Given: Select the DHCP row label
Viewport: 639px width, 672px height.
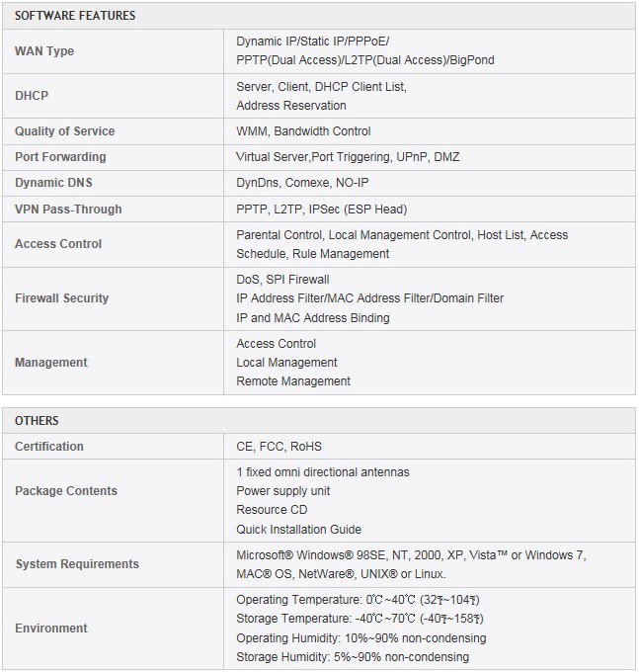Looking at the screenshot, I should coord(32,96).
